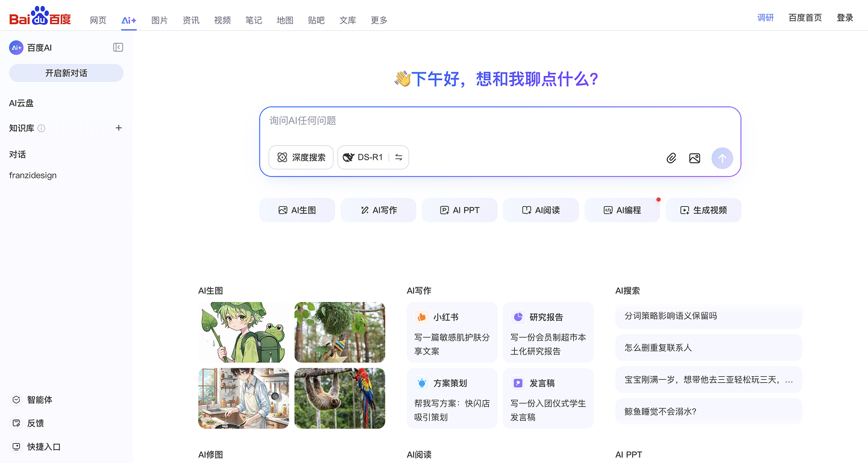Click the 研究报告 pie chart icon
Image resolution: width=868 pixels, height=463 pixels.
(x=518, y=317)
